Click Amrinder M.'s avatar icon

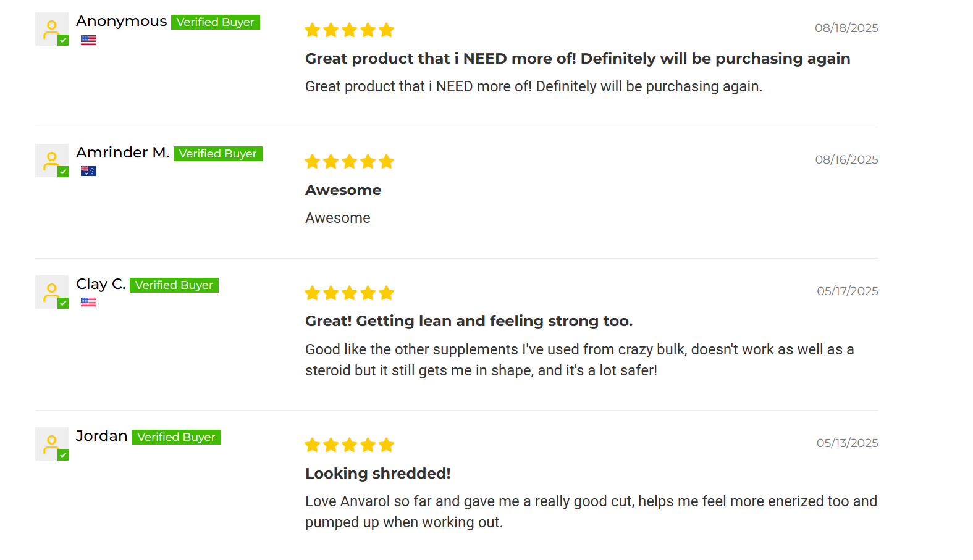(52, 161)
